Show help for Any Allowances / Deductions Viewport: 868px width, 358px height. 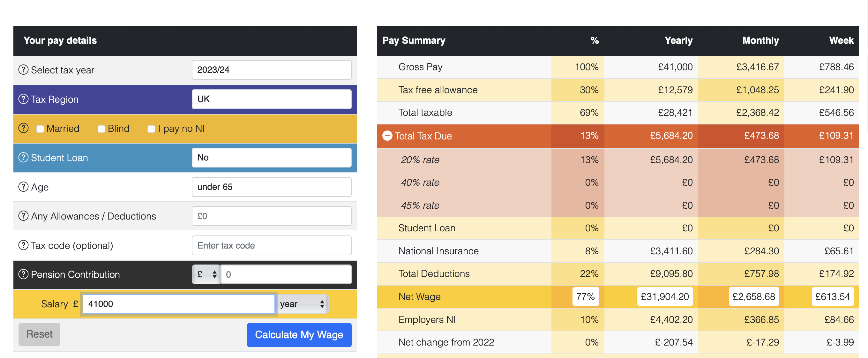(x=23, y=216)
